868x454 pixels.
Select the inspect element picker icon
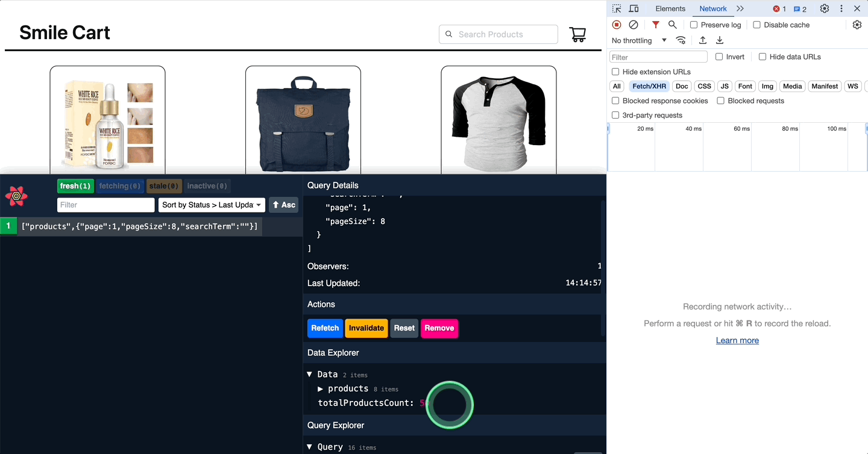tap(617, 8)
